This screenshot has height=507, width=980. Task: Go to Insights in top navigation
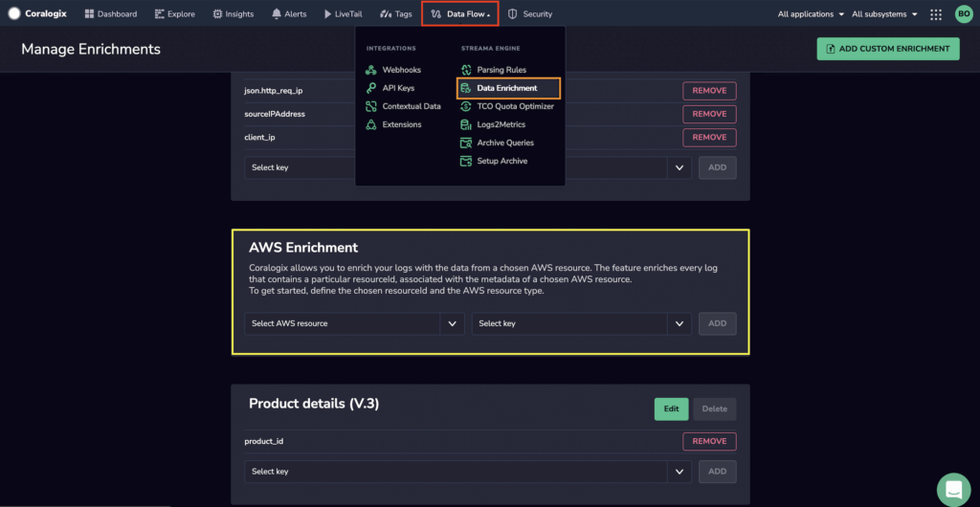tap(234, 13)
